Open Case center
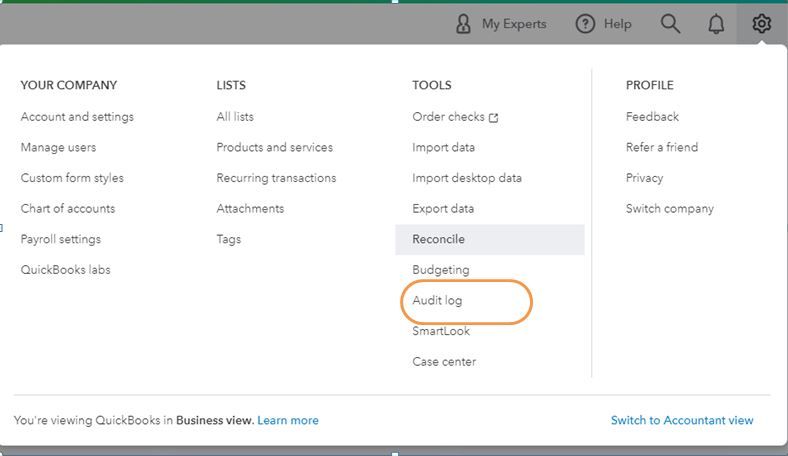This screenshot has height=456, width=788. [x=444, y=362]
